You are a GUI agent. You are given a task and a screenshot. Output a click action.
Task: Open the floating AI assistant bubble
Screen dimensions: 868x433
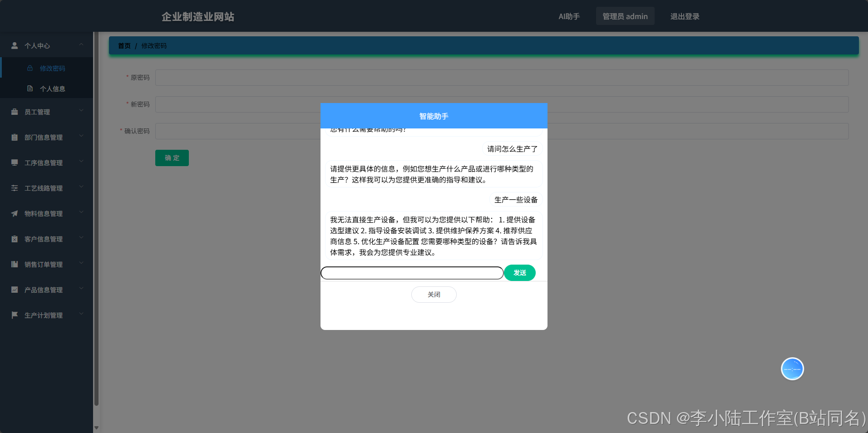[x=792, y=369]
